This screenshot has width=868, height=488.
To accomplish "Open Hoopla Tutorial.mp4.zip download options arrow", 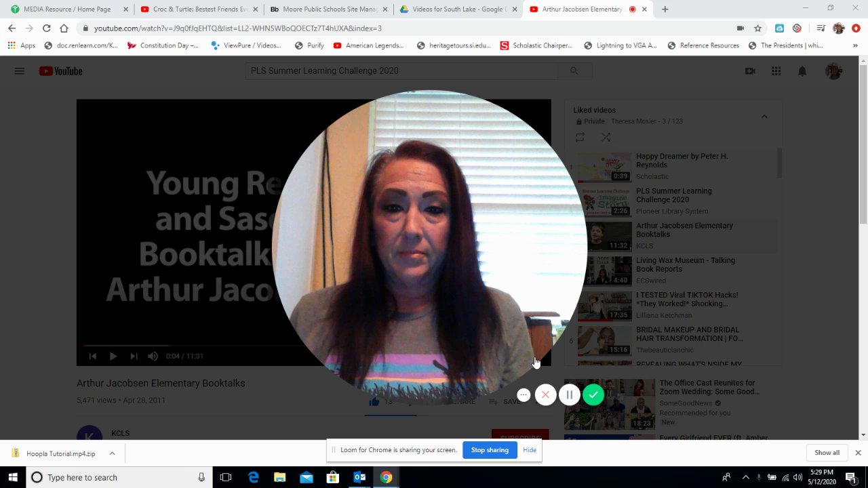I will (x=112, y=453).
